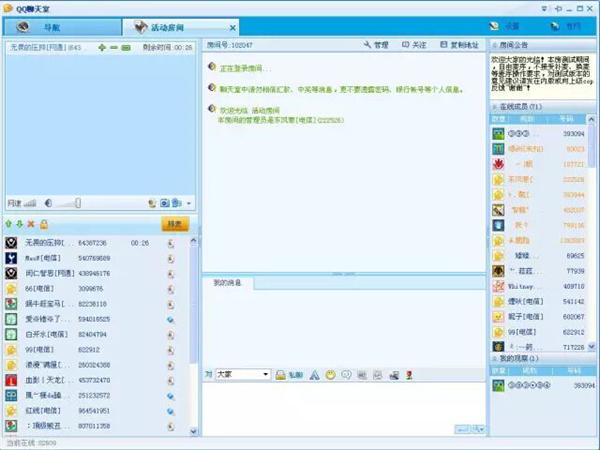Open the font style 'A' icon
The image size is (600, 450).
tap(314, 374)
